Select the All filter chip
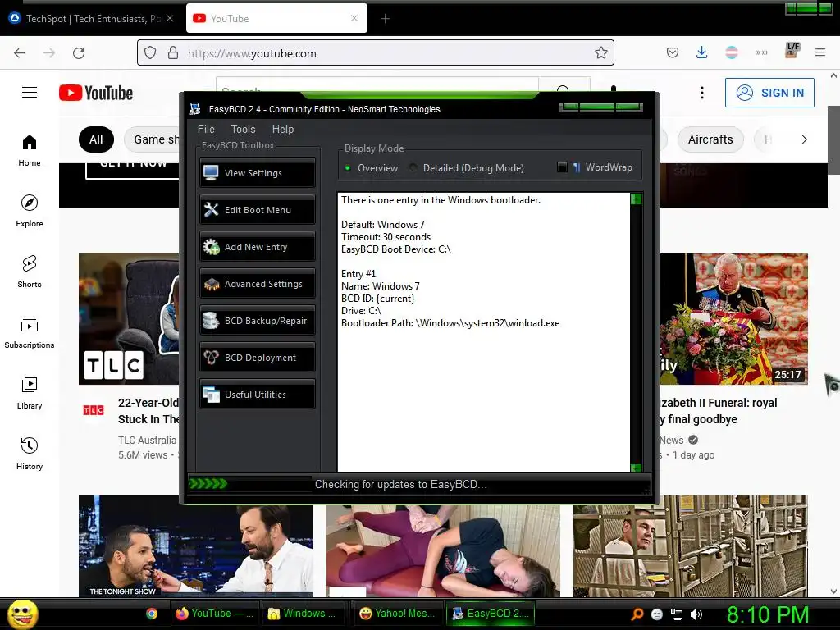The height and width of the screenshot is (630, 840). pos(96,139)
